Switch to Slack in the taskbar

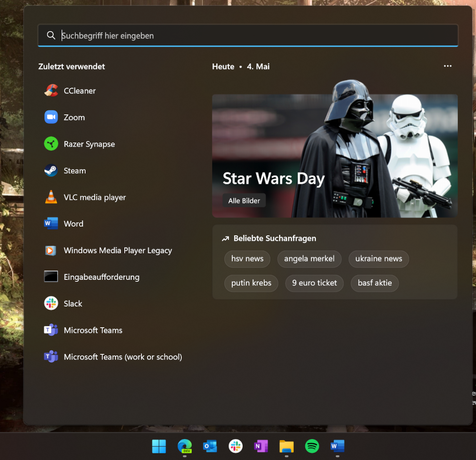[x=236, y=446]
